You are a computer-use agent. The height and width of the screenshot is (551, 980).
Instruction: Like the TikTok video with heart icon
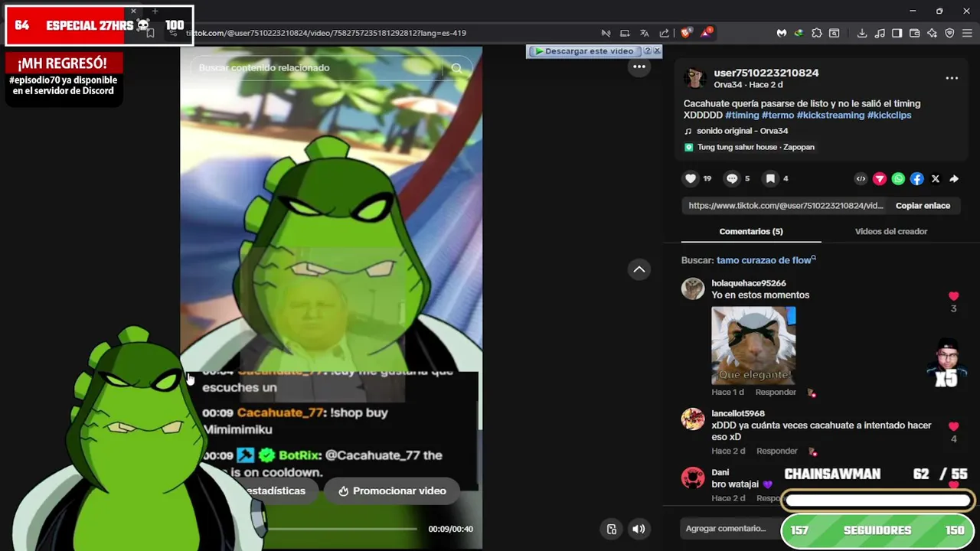(691, 178)
